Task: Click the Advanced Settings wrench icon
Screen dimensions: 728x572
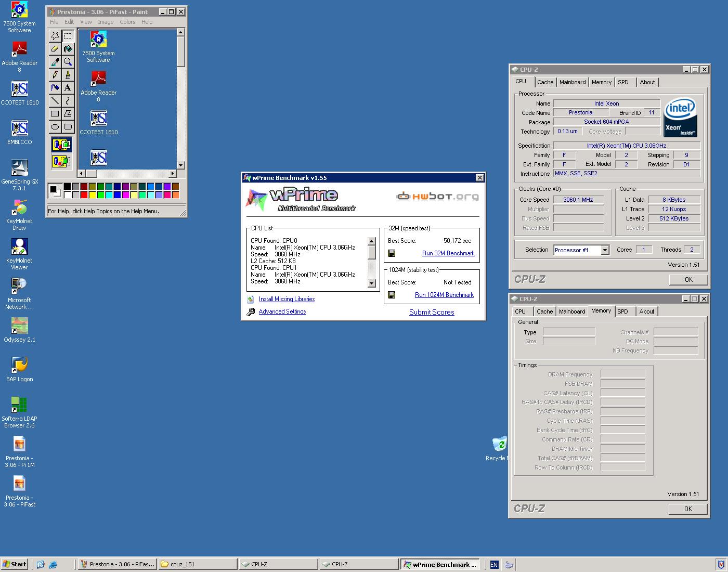Action: click(251, 311)
